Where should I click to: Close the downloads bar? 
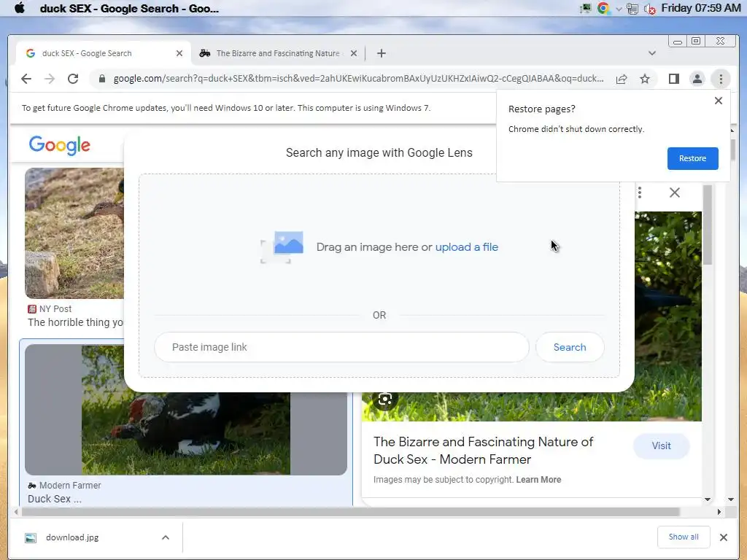[723, 537]
